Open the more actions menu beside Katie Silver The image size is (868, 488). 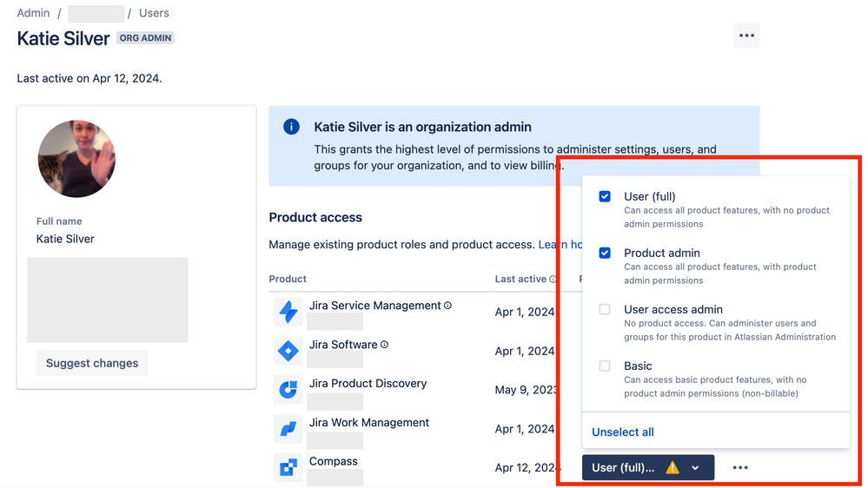(x=746, y=36)
